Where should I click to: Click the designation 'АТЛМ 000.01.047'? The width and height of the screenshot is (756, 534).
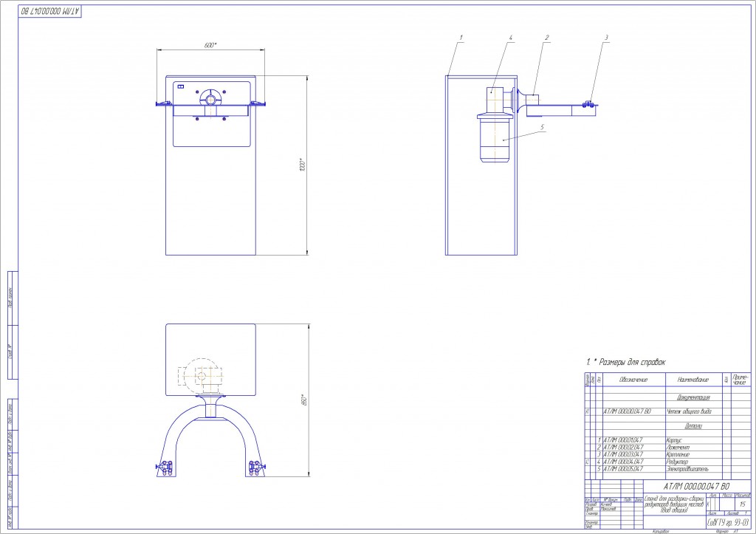point(623,440)
